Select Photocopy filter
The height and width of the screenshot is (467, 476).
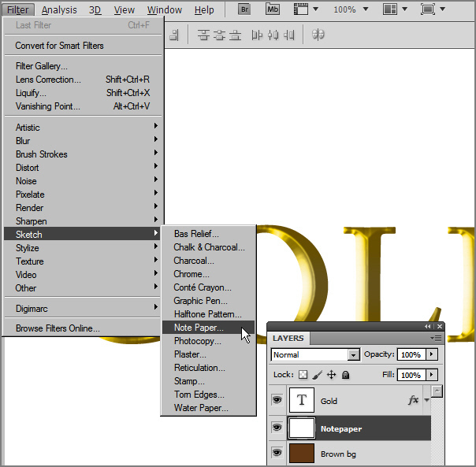(x=208, y=341)
